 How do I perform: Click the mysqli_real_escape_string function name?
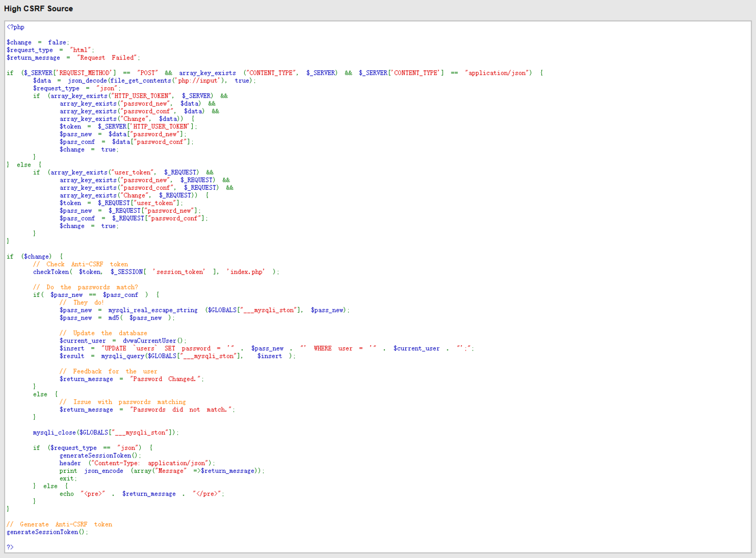[x=153, y=310]
